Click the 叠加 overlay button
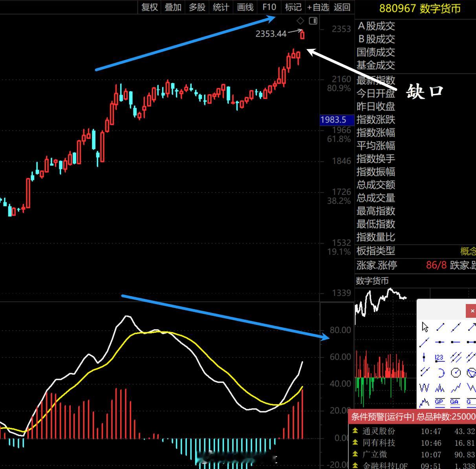The image size is (476, 469). pyautogui.click(x=173, y=7)
